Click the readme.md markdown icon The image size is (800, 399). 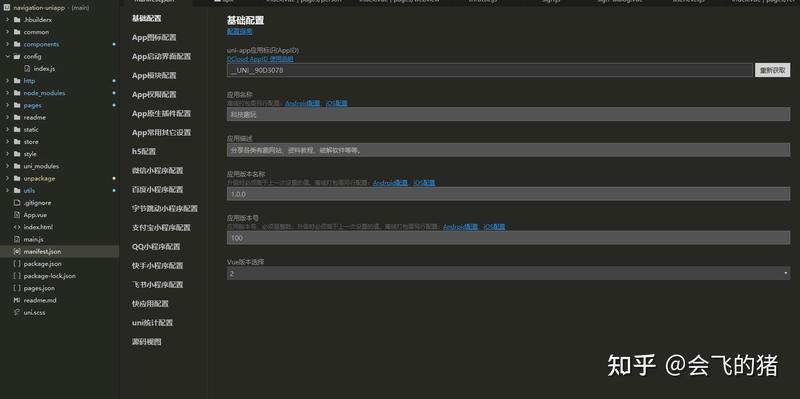[17, 301]
